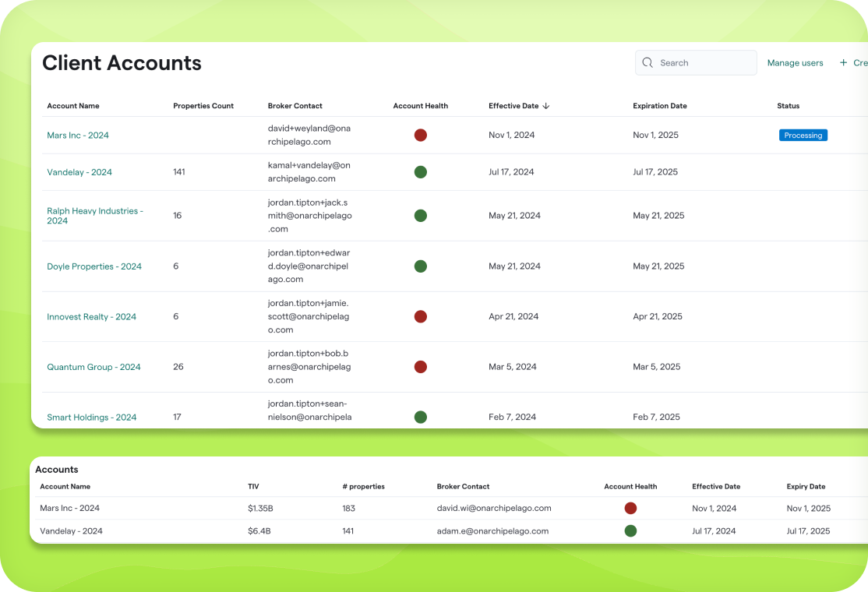
Task: Click green health dot for Smart Holdings
Action: pyautogui.click(x=421, y=418)
